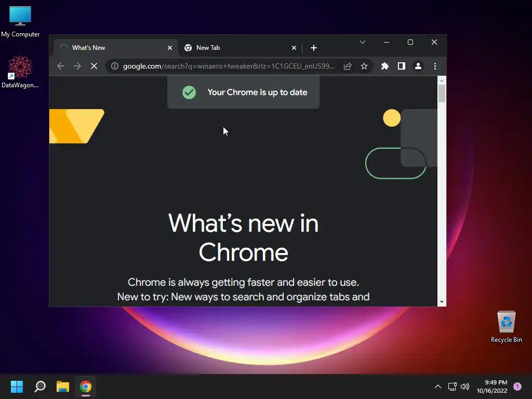The height and width of the screenshot is (399, 532).
Task: Open the Windows Start menu
Action: [17, 387]
